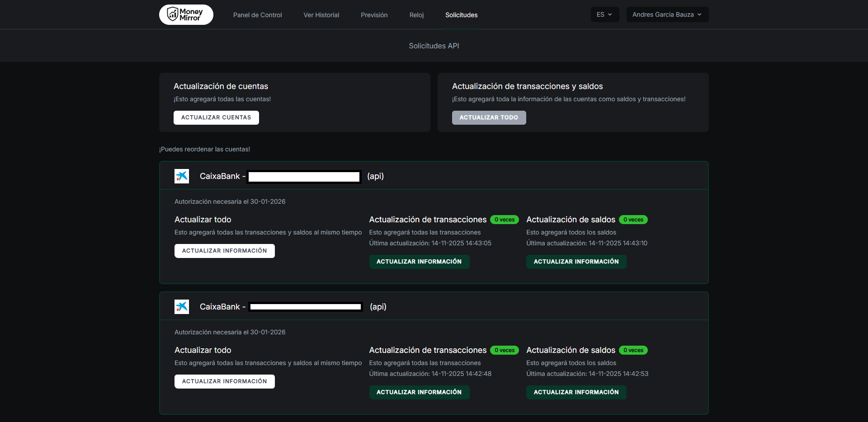Select the Solicitudes nav item
Viewport: 868px width, 422px height.
pos(461,15)
